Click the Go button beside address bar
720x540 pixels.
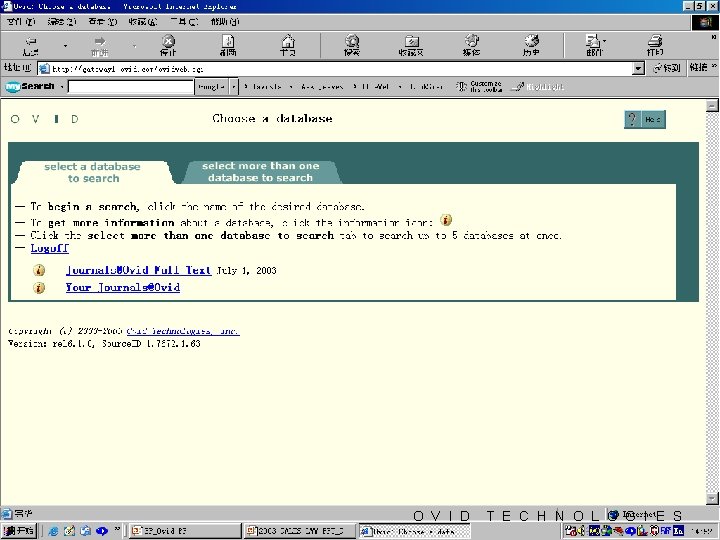[667, 68]
